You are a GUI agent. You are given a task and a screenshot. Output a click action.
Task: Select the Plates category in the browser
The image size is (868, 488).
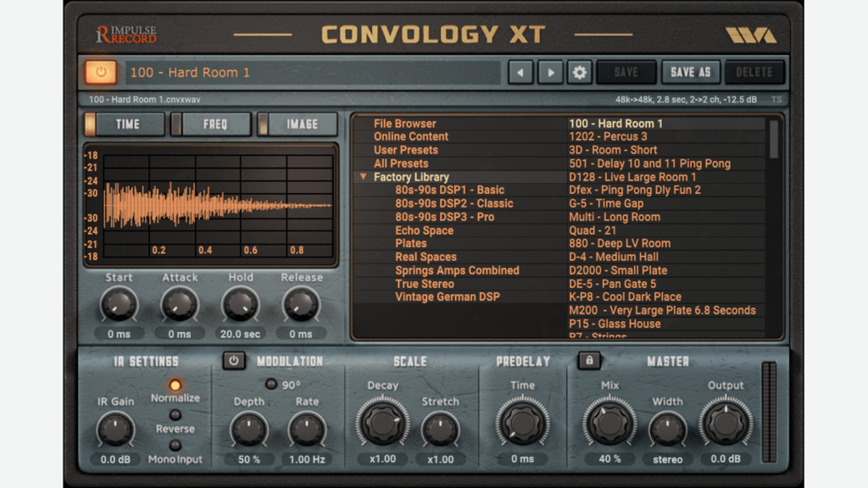(411, 243)
